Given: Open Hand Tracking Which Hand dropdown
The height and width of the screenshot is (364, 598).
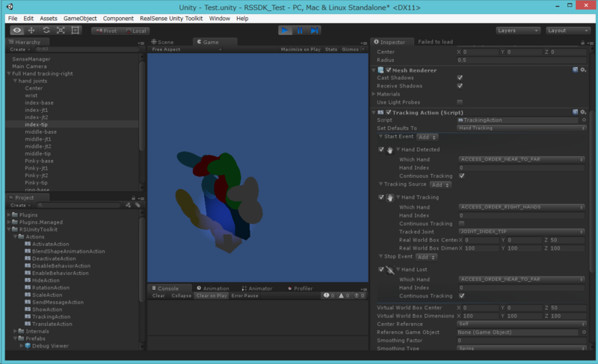Looking at the screenshot, I should pos(521,207).
